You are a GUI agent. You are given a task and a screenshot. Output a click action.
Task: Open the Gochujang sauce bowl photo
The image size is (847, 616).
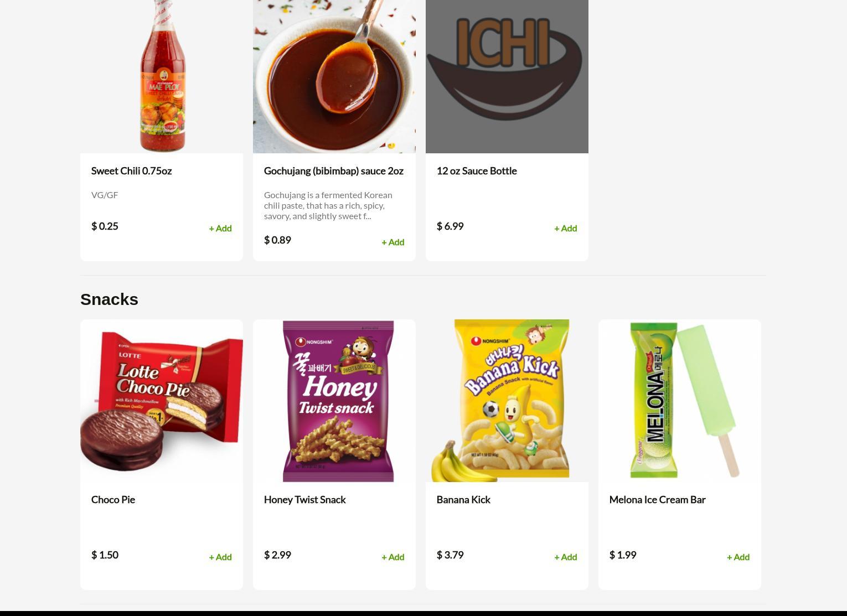coord(334,76)
